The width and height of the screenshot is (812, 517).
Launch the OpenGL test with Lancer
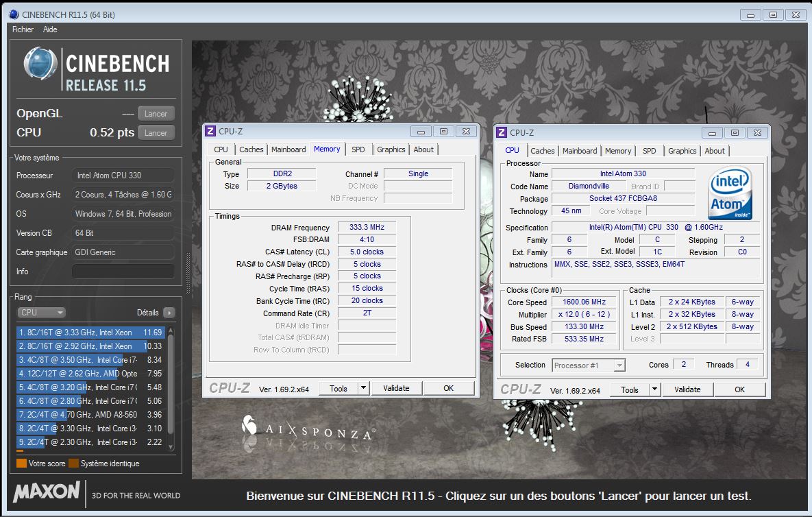tap(156, 113)
